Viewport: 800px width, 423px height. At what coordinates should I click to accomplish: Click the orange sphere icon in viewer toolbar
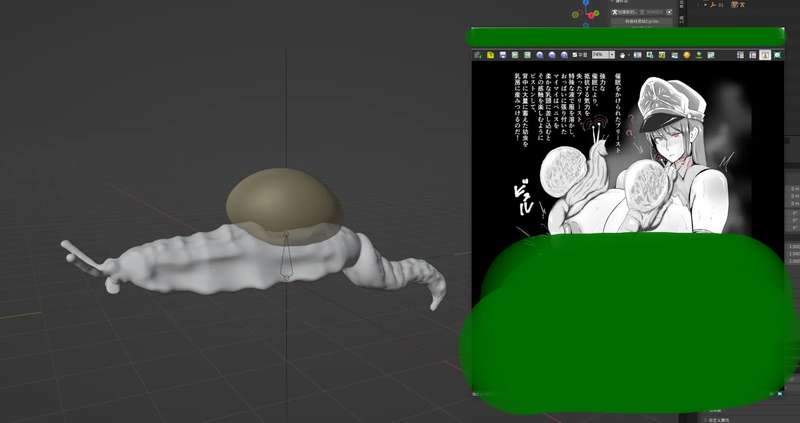(685, 54)
